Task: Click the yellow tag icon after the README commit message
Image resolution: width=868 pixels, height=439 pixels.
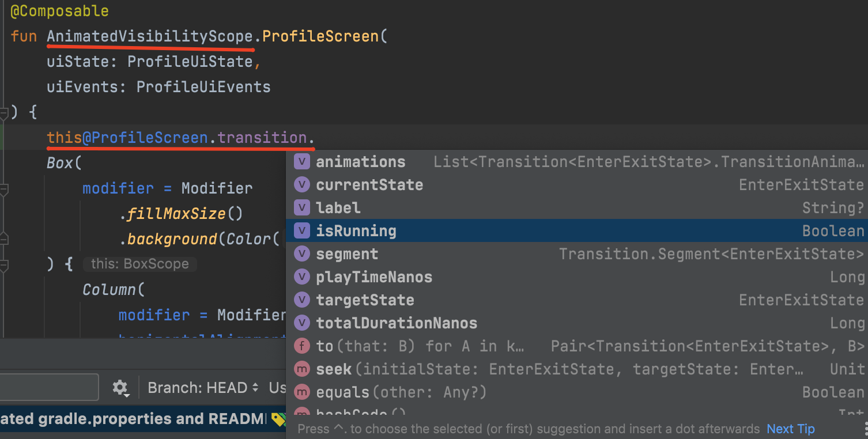Action: 278,419
